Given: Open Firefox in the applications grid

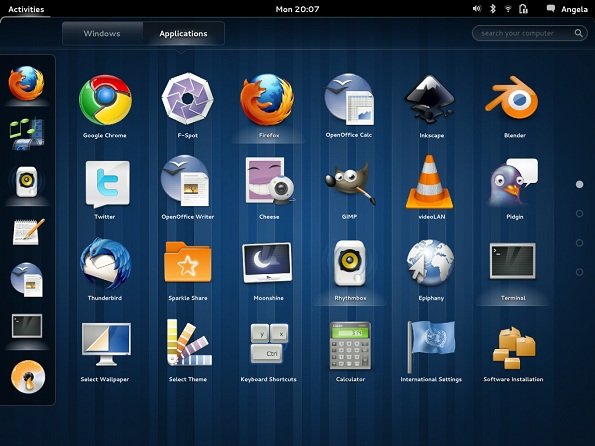Looking at the screenshot, I should point(268,99).
